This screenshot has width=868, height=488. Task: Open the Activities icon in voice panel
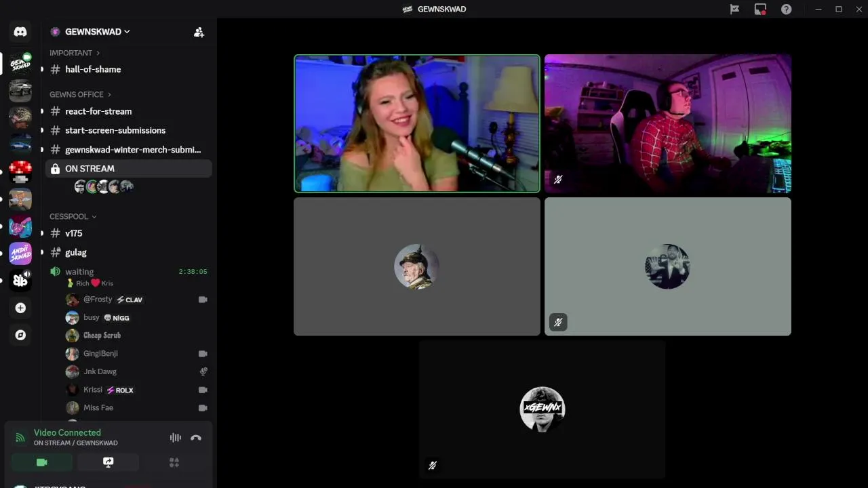[x=174, y=462]
